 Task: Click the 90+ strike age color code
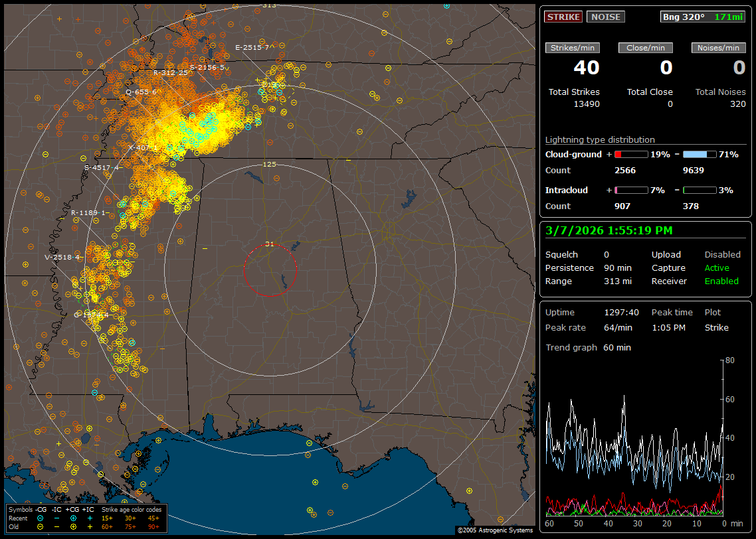click(153, 526)
